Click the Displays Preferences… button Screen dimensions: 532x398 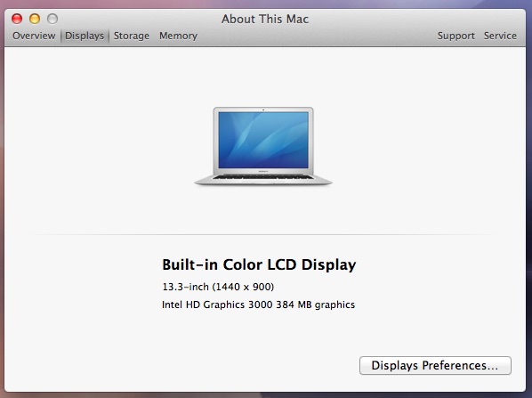[435, 365]
